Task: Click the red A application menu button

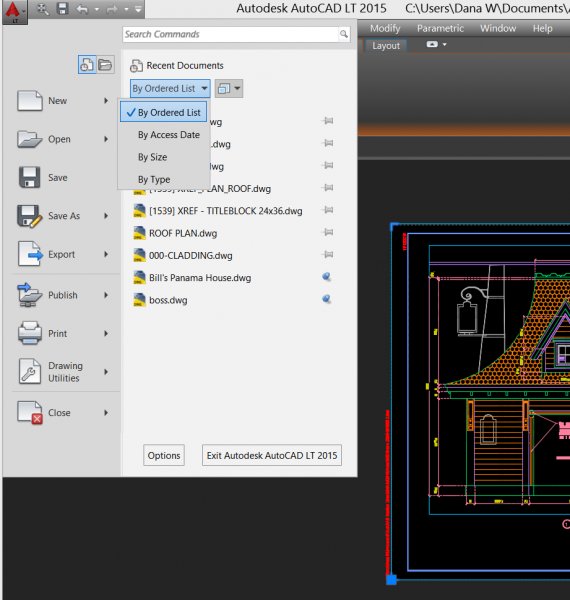Action: coord(15,12)
